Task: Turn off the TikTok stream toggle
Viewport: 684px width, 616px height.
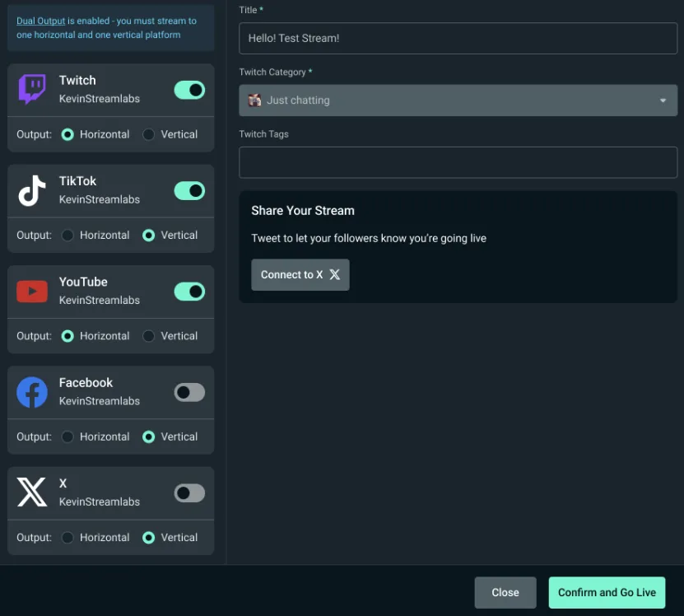Action: point(189,191)
